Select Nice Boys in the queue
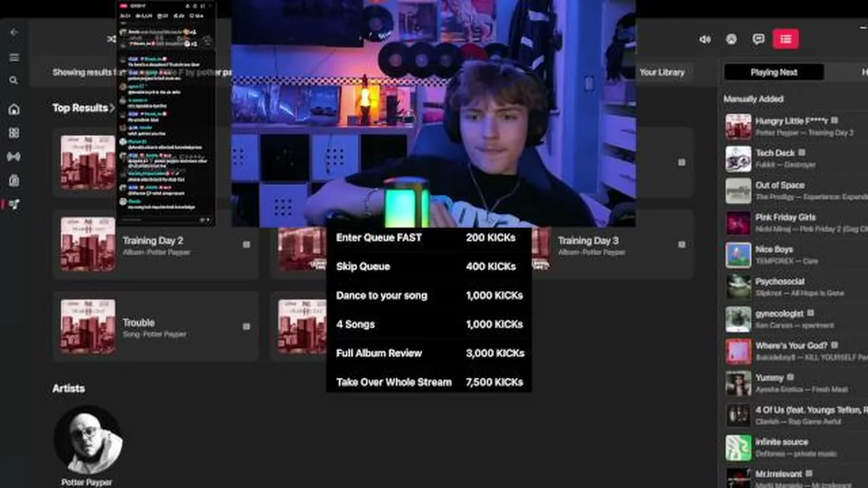Image resolution: width=868 pixels, height=488 pixels. 795,255
